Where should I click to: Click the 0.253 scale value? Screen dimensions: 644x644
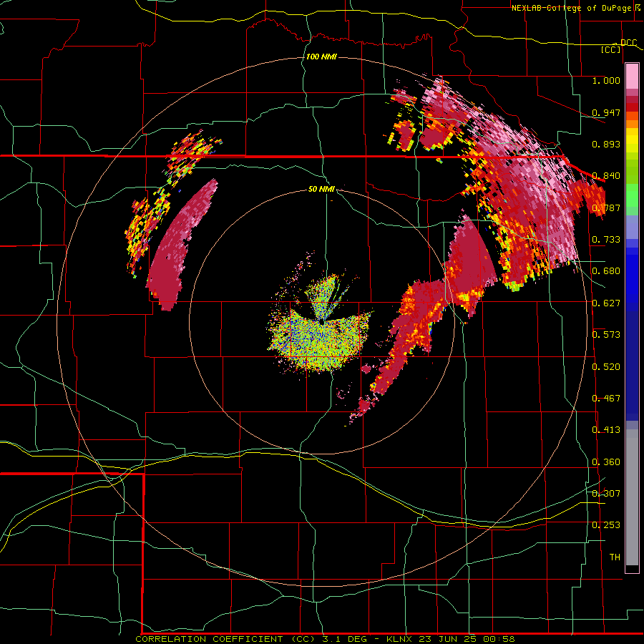click(606, 525)
